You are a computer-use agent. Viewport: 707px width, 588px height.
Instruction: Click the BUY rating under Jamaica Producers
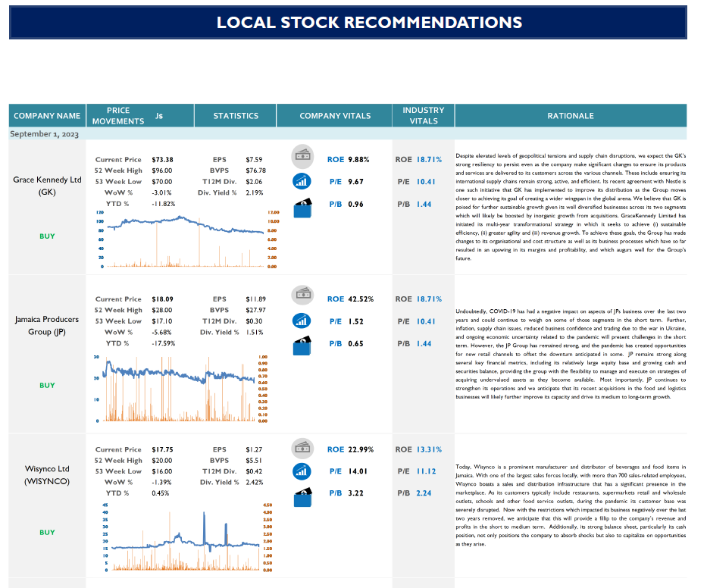(47, 386)
